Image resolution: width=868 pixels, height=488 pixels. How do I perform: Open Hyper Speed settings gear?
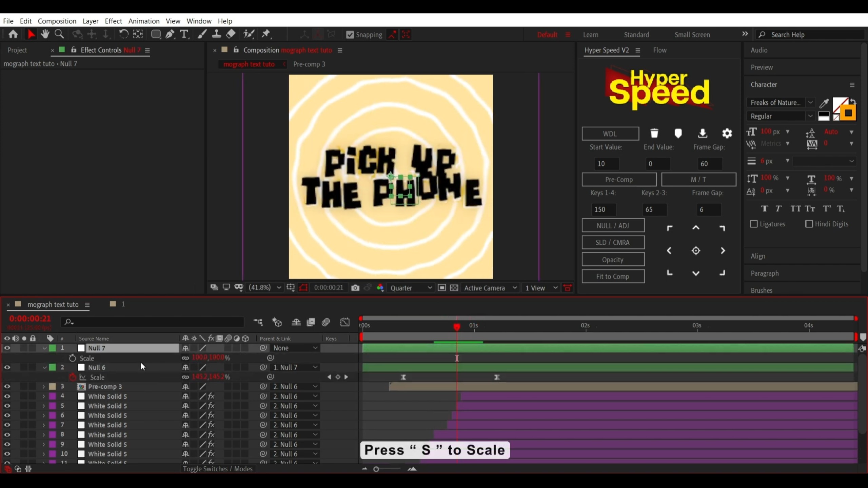[727, 133]
